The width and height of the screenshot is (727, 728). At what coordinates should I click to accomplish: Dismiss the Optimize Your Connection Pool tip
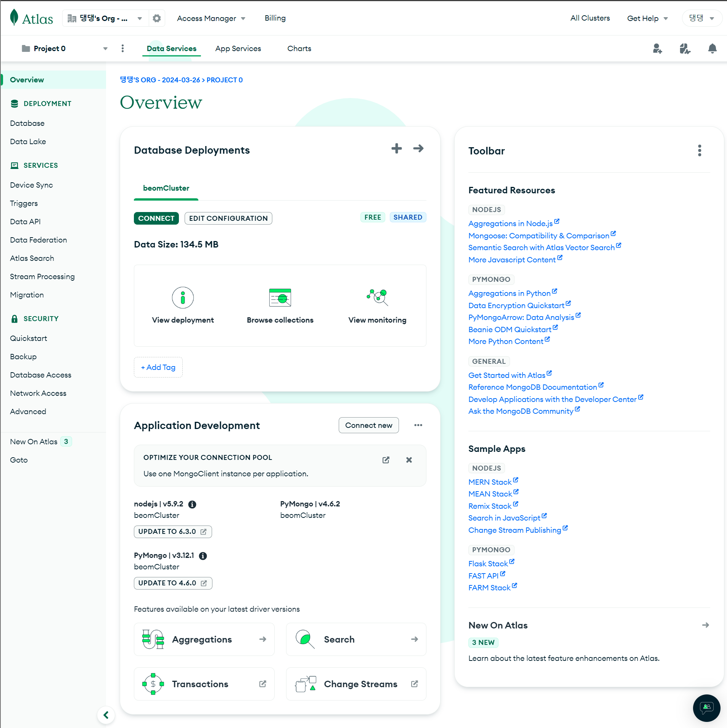[409, 460]
